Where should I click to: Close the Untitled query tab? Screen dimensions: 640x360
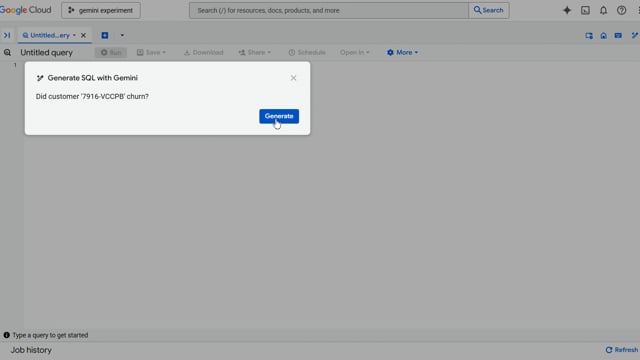point(83,36)
